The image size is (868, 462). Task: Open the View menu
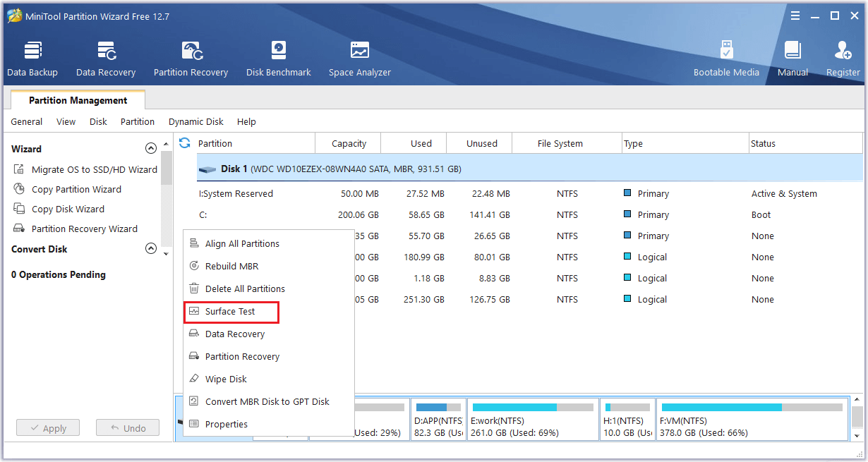[66, 121]
